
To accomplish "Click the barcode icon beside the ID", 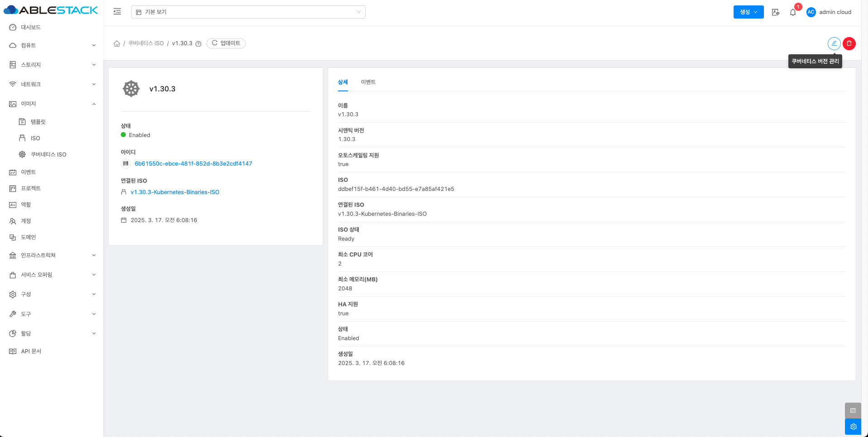I will coord(126,164).
